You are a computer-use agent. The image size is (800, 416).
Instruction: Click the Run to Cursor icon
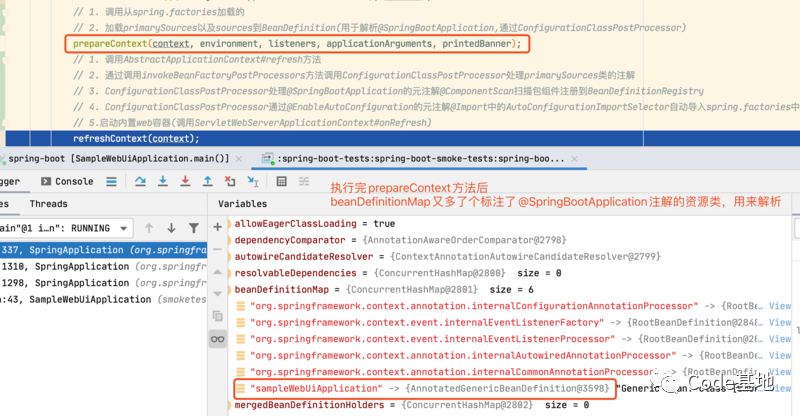point(253,181)
